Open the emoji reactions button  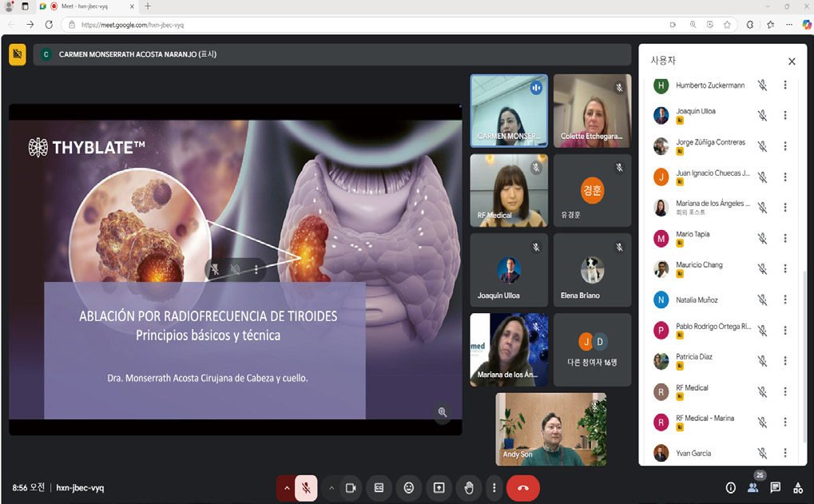coord(408,488)
